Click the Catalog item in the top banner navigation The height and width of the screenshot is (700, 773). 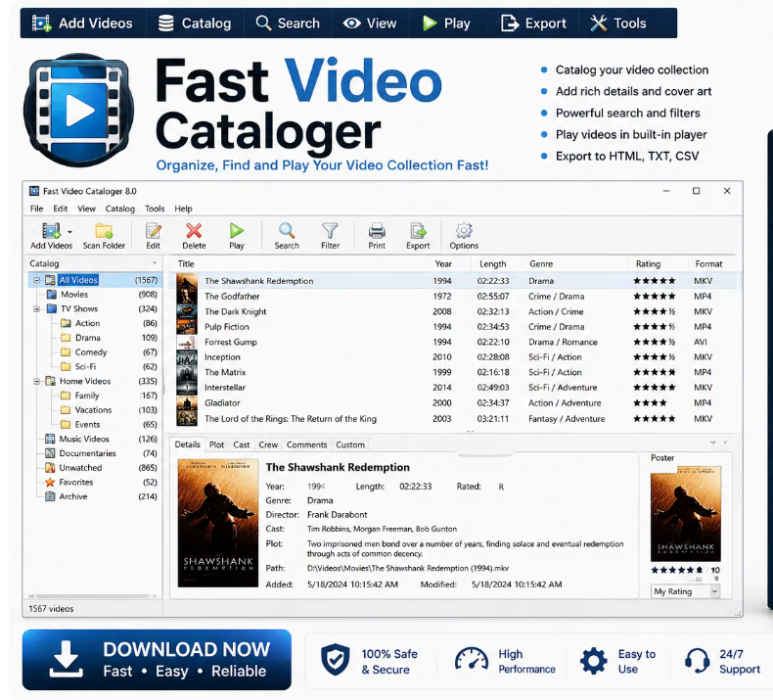tap(195, 23)
